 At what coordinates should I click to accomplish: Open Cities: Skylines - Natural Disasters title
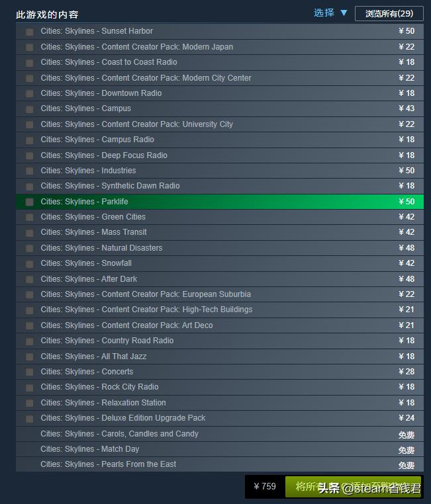(x=101, y=248)
